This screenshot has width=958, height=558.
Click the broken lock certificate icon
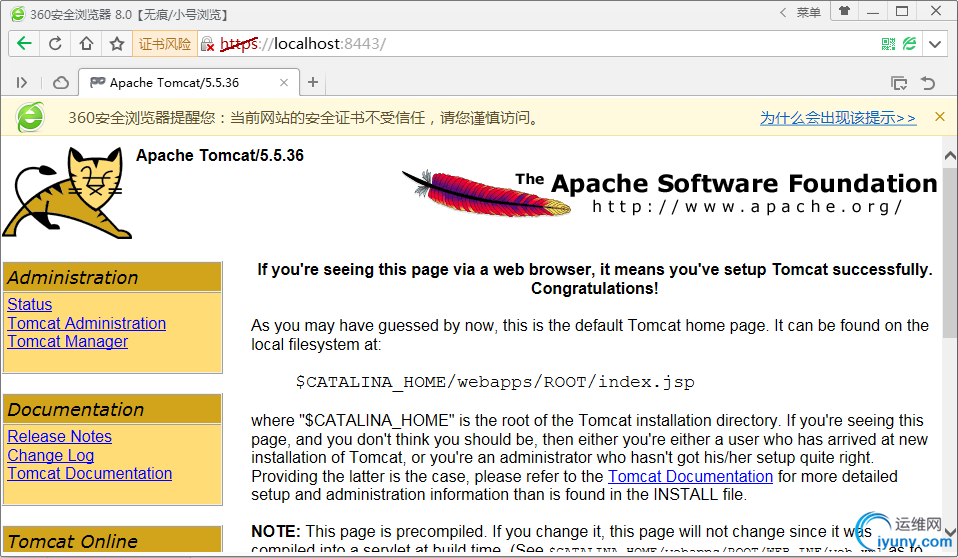pyautogui.click(x=208, y=44)
